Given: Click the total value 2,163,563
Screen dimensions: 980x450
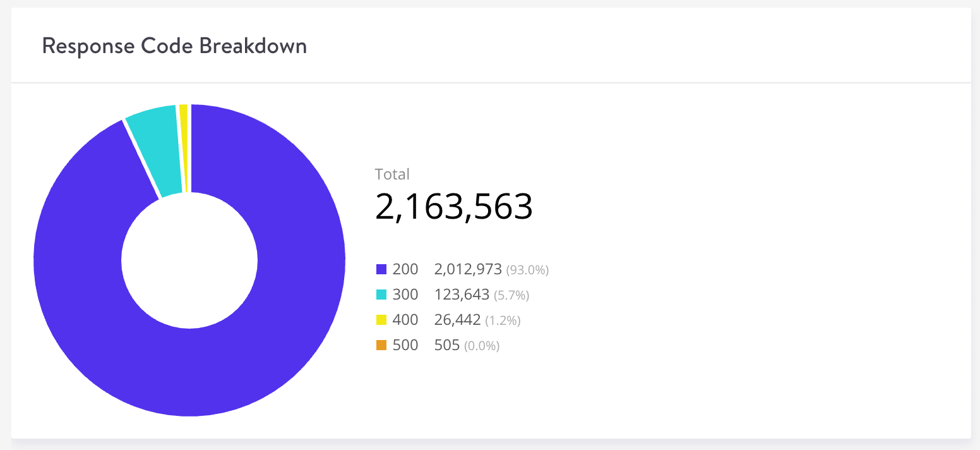Looking at the screenshot, I should pyautogui.click(x=454, y=206).
